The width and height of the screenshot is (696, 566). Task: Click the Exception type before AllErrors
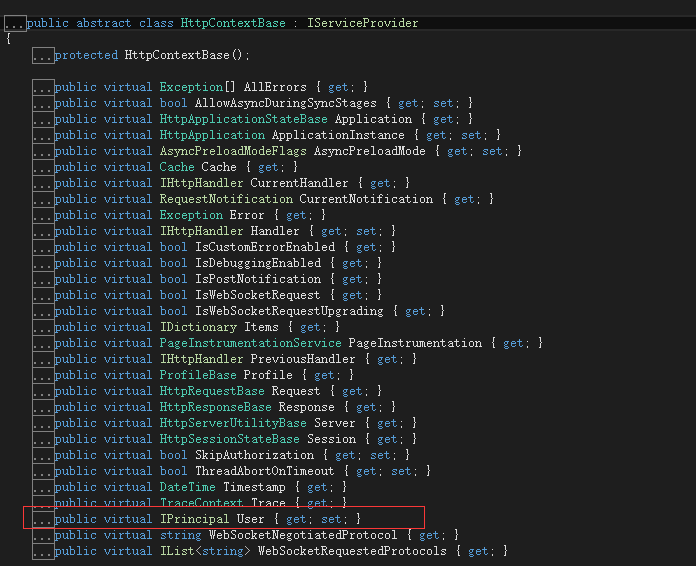191,87
